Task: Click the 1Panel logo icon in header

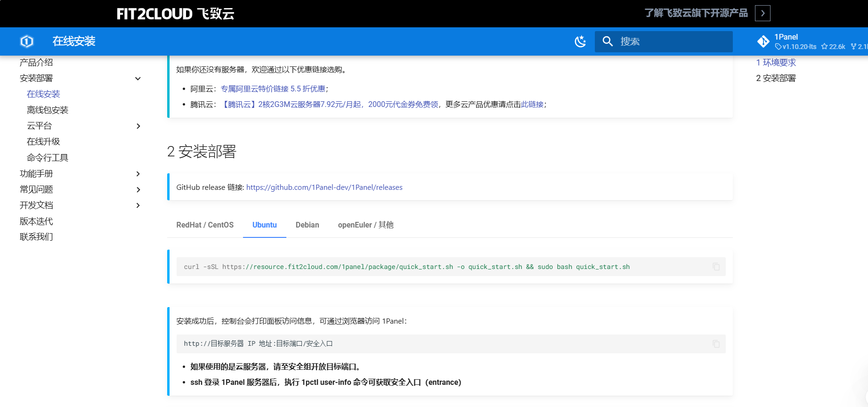Action: pyautogui.click(x=27, y=41)
